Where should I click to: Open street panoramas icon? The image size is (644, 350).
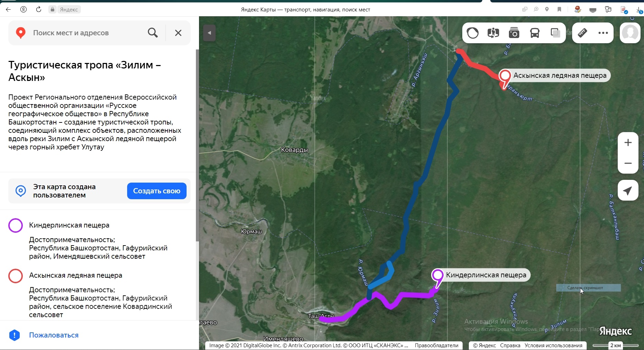coord(493,33)
